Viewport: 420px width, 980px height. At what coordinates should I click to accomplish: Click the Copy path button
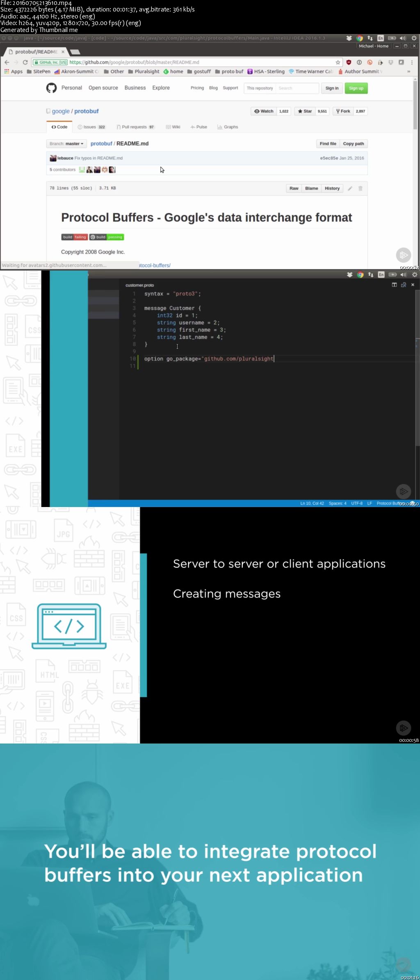click(354, 144)
